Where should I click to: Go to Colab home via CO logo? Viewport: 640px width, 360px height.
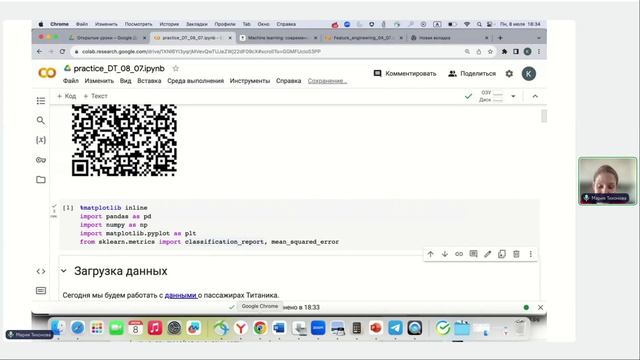point(47,73)
